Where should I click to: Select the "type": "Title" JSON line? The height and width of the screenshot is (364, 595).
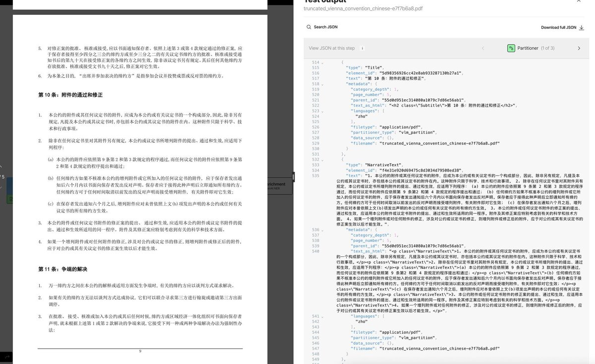pyautogui.click(x=366, y=67)
